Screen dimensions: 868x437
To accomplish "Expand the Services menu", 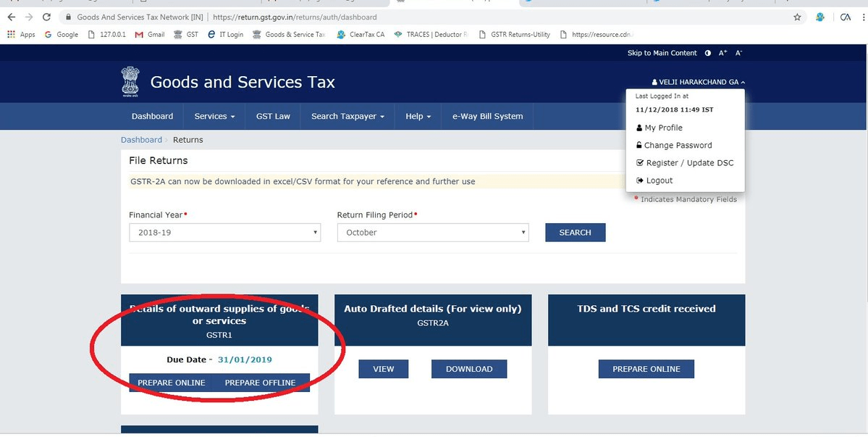I will coord(214,116).
